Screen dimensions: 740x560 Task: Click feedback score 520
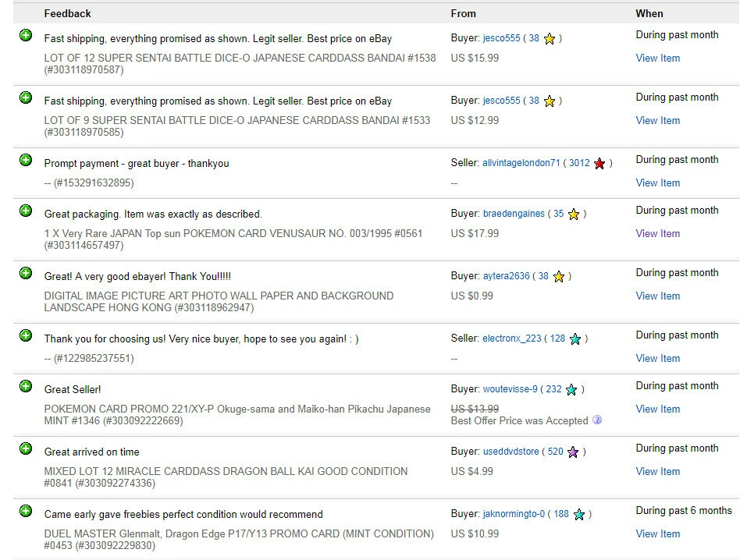point(556,452)
